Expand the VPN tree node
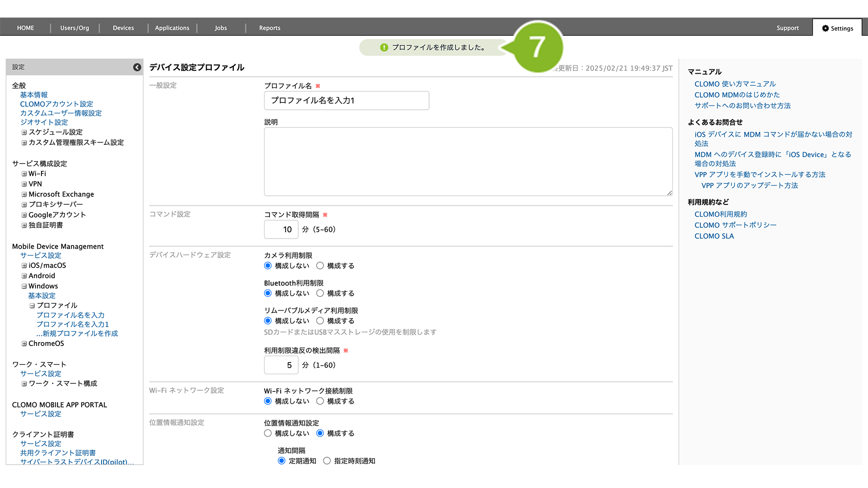This screenshot has height=488, width=868. (x=24, y=184)
